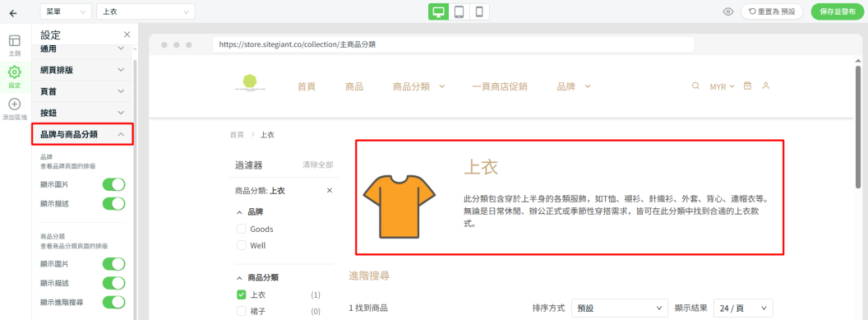The image size is (868, 320).
Task: Close the 設定 panel
Action: [127, 35]
